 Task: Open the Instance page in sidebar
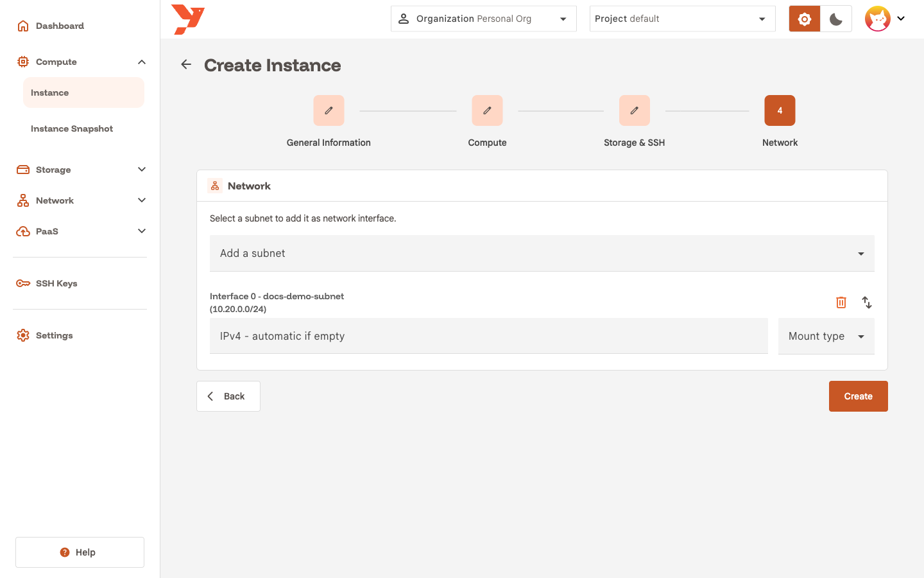84,92
